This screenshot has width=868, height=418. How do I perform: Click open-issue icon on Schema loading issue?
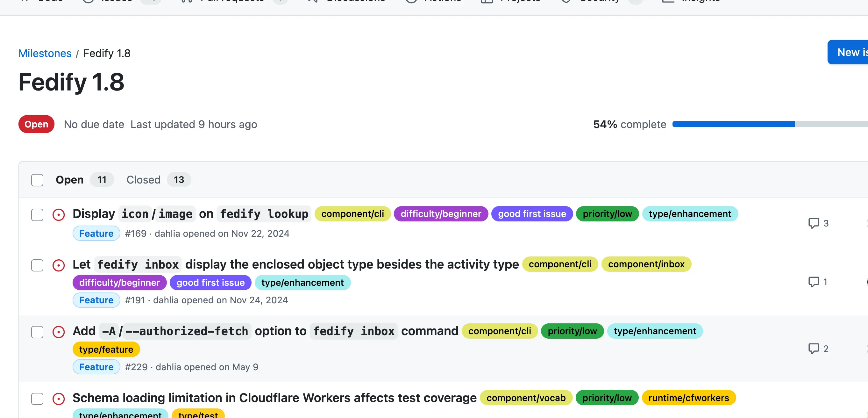click(x=59, y=399)
